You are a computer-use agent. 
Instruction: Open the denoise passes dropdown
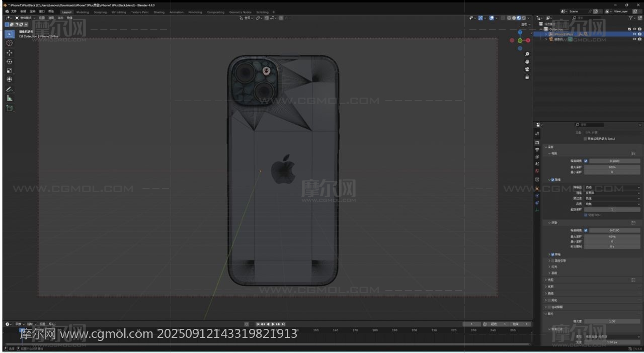[x=612, y=193]
